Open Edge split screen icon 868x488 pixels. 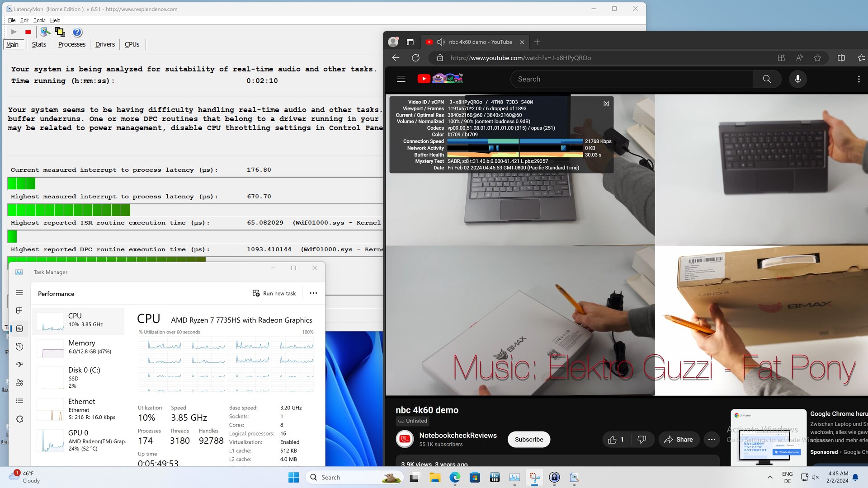tap(841, 58)
